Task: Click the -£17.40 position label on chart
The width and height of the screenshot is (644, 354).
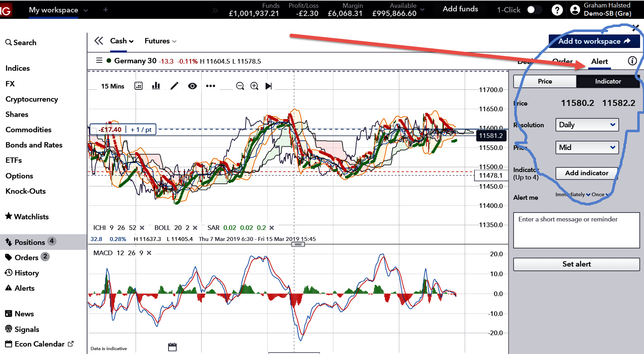Action: coord(123,129)
